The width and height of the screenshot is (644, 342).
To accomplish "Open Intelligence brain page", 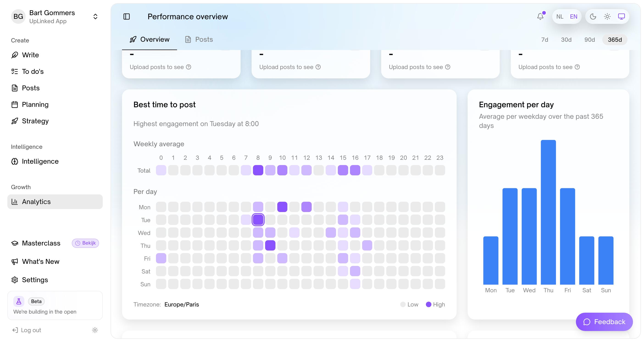I will 55,161.
